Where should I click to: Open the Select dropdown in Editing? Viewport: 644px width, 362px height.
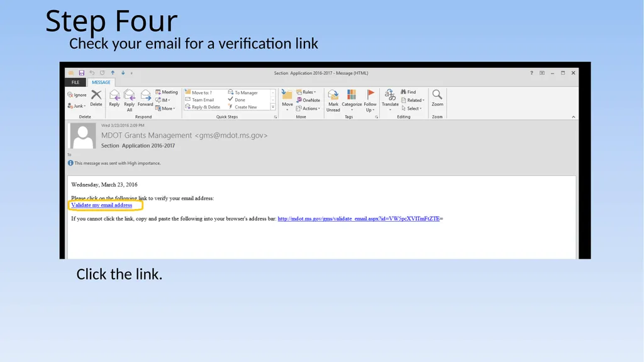pyautogui.click(x=411, y=108)
